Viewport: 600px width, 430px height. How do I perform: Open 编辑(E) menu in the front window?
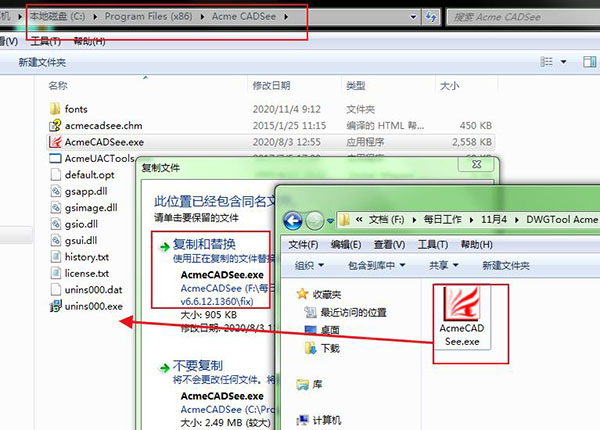coord(346,244)
